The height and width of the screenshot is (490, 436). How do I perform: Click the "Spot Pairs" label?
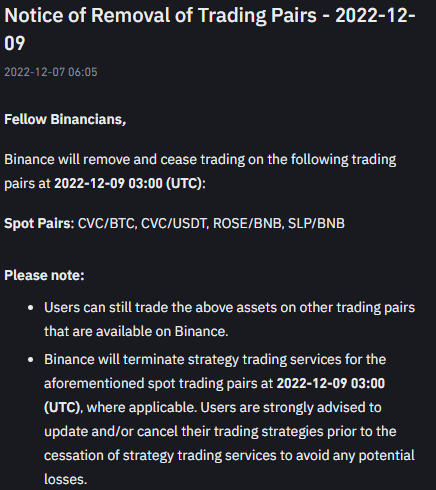coord(38,223)
